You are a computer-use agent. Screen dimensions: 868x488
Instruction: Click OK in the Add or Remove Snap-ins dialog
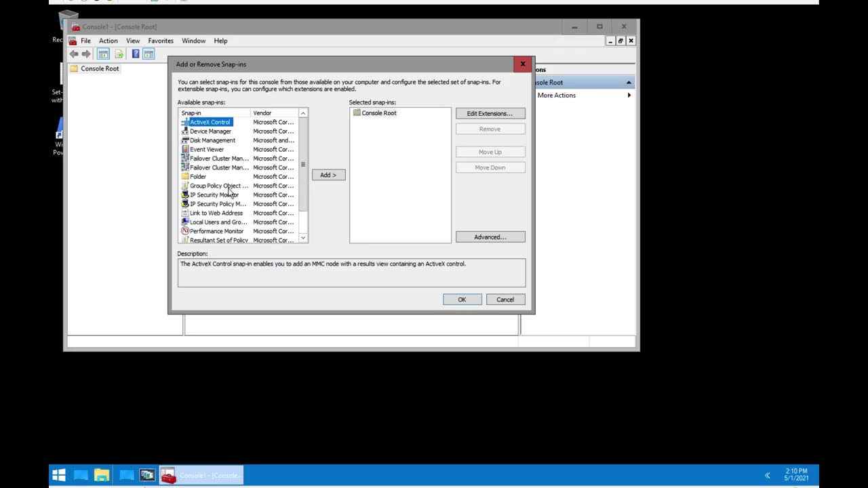pos(462,300)
